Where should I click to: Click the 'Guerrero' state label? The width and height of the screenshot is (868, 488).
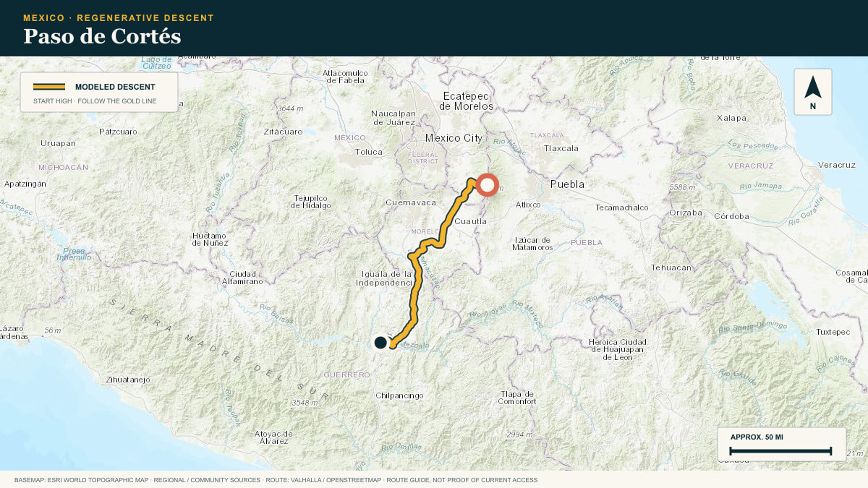[346, 374]
